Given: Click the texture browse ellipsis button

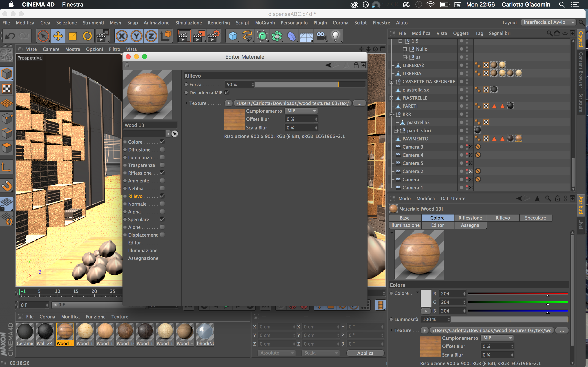Looking at the screenshot, I should pos(359,103).
